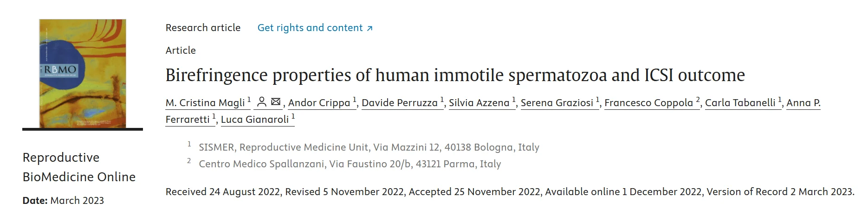
Task: Click the Centro Medico Spallanzani affiliation text
Action: [x=350, y=164]
